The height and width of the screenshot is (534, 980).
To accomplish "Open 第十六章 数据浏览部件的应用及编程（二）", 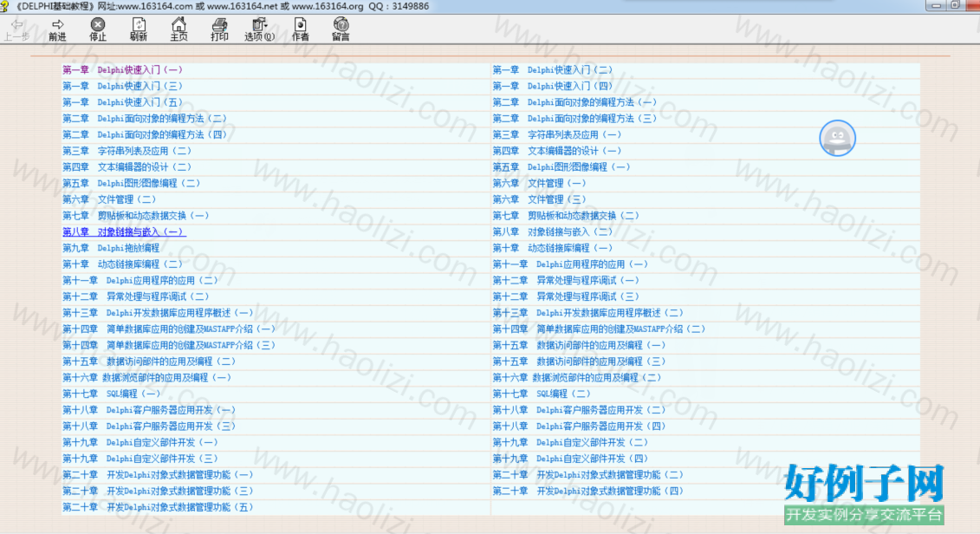I will [577, 378].
